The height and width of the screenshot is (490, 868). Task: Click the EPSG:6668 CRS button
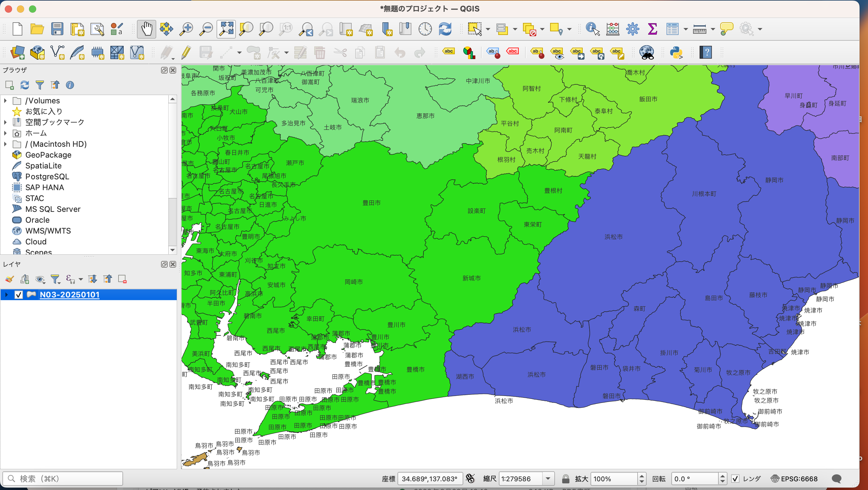click(794, 479)
